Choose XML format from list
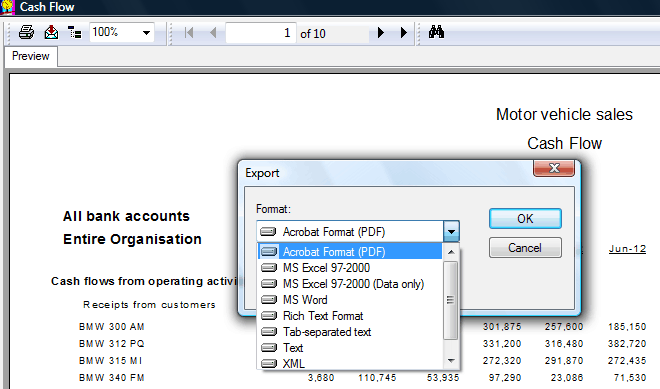 pos(350,363)
